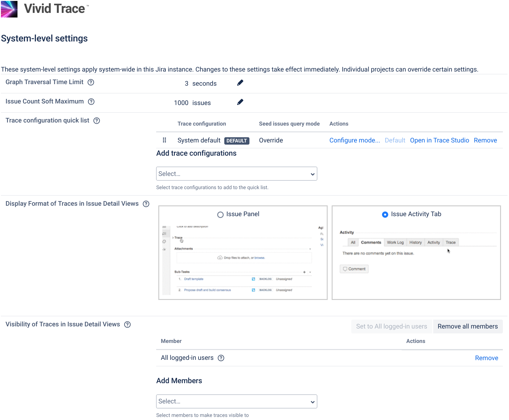Click Set to All logged-in users button
This screenshot has width=509, height=420.
click(x=391, y=326)
